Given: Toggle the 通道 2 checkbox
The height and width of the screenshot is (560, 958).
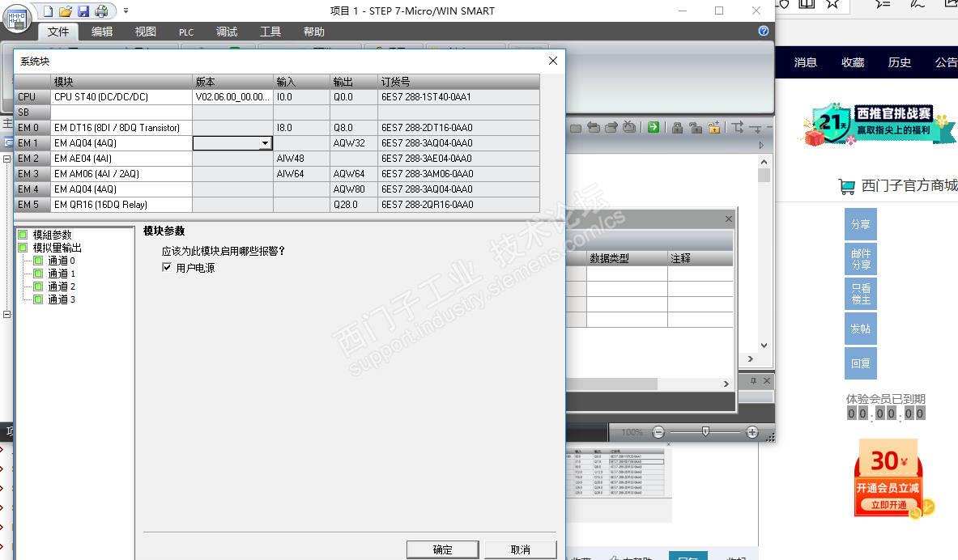Looking at the screenshot, I should pos(38,286).
